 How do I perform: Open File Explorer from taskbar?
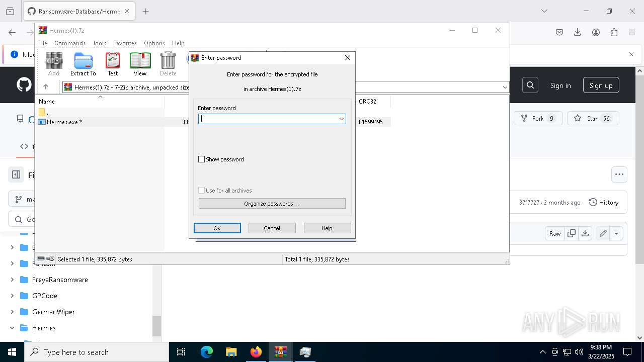coord(231,352)
